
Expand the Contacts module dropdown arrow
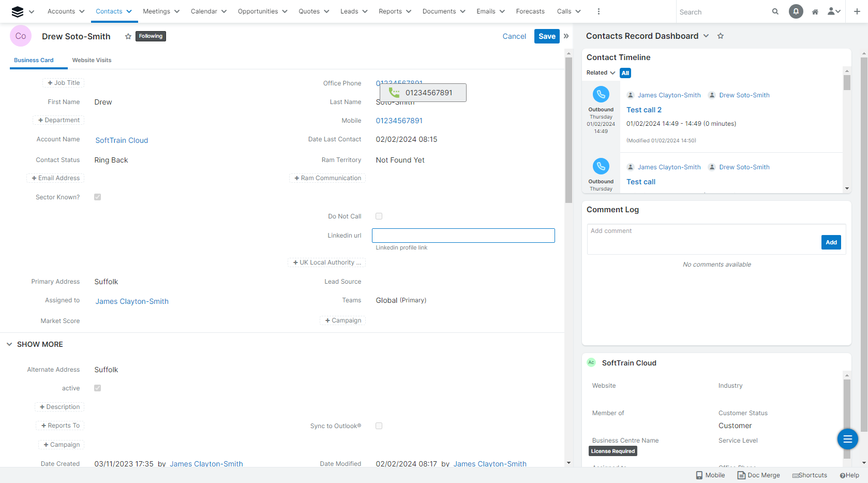point(129,11)
